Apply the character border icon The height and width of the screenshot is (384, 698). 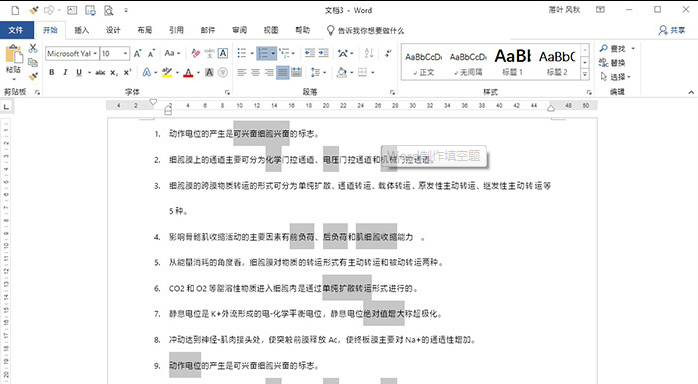223,53
